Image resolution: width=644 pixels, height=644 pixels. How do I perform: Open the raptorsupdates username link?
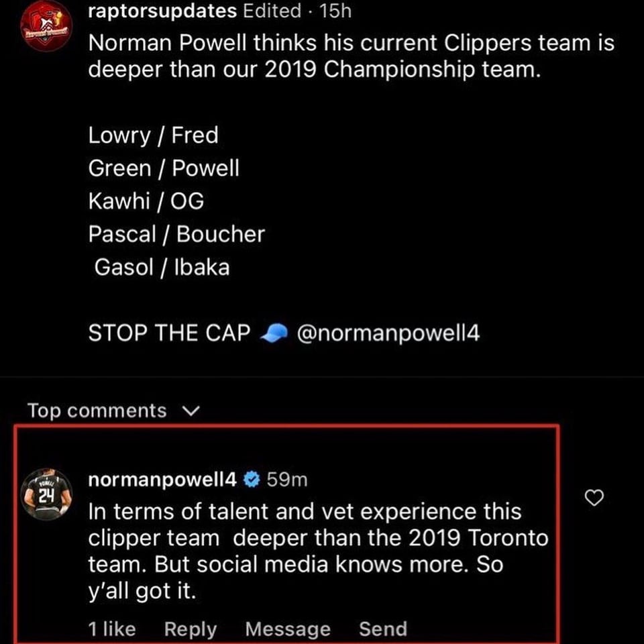[x=162, y=11]
